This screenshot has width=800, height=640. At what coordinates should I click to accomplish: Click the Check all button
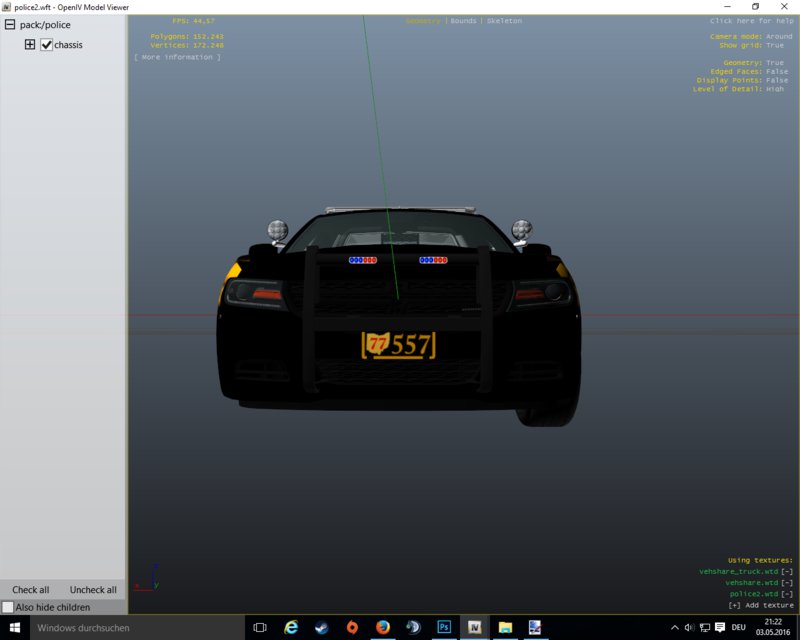point(31,589)
